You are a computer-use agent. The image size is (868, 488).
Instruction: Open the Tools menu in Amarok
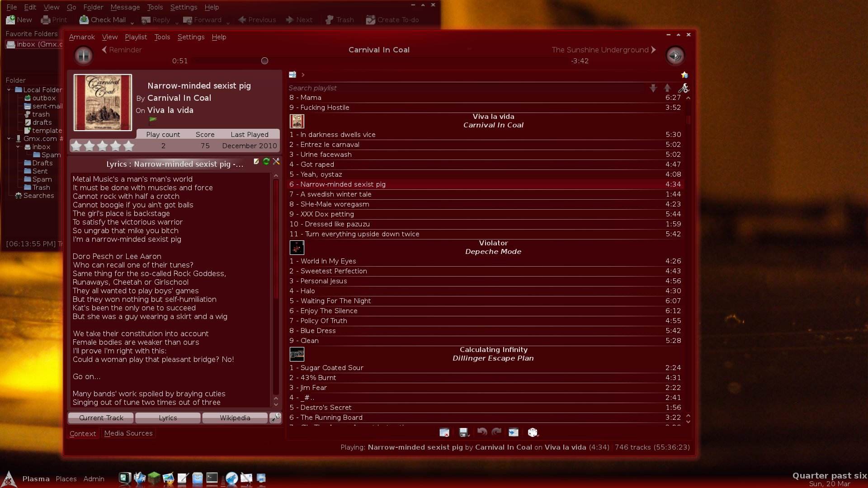162,37
